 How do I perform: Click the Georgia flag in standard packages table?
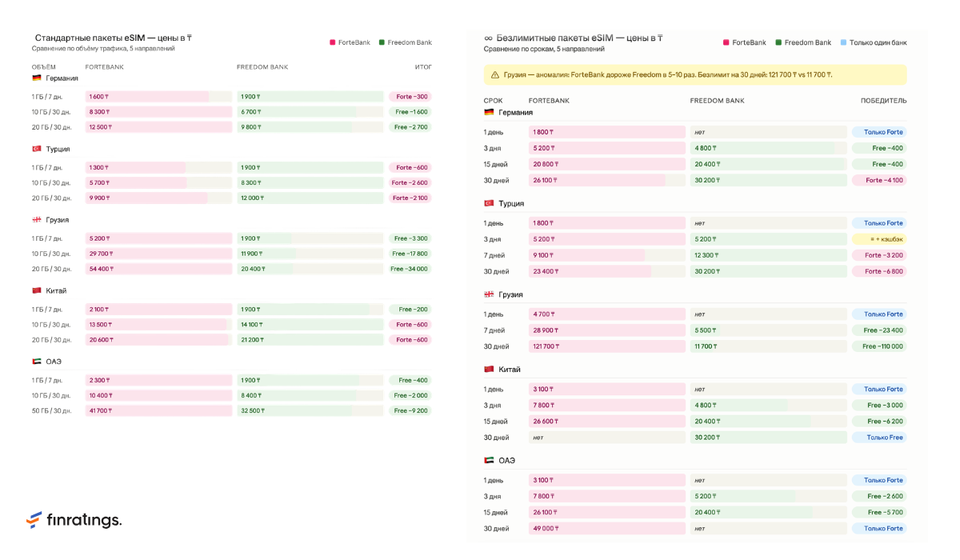[37, 220]
